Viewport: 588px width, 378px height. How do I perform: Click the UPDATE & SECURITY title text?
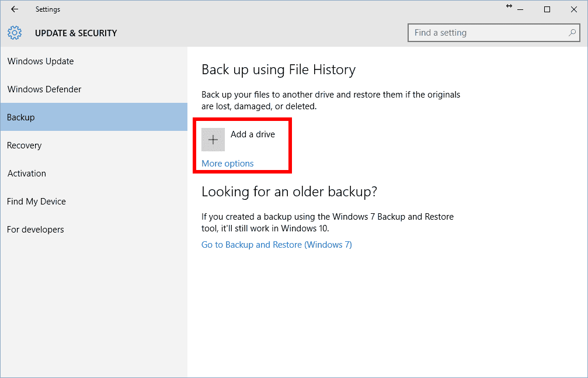(76, 33)
